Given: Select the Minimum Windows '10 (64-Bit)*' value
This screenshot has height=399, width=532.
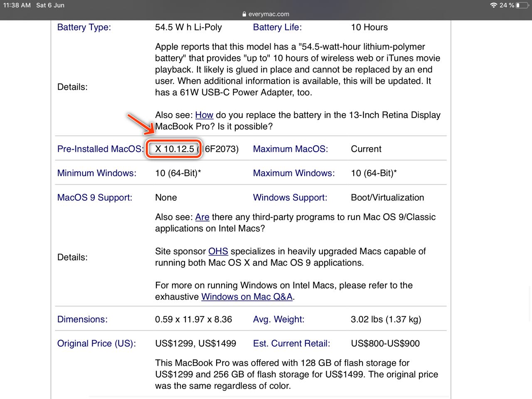Looking at the screenshot, I should (178, 173).
